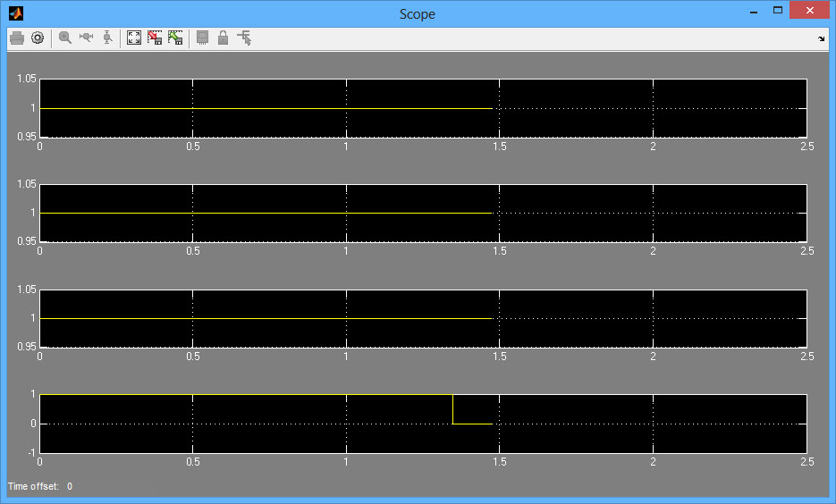The width and height of the screenshot is (836, 504).
Task: Toggle the Floating scope button
Action: pos(203,38)
